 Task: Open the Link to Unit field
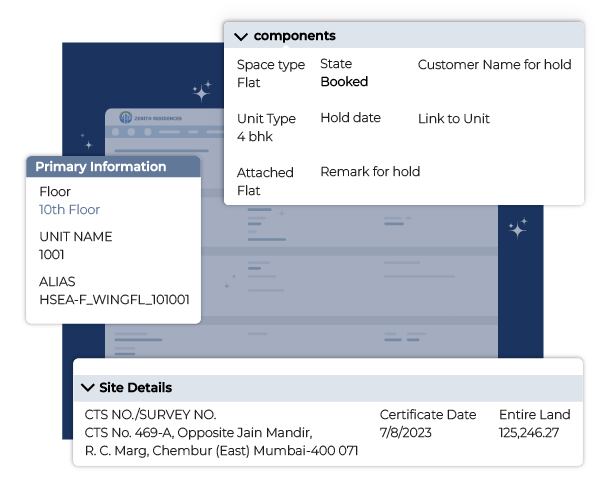click(453, 119)
